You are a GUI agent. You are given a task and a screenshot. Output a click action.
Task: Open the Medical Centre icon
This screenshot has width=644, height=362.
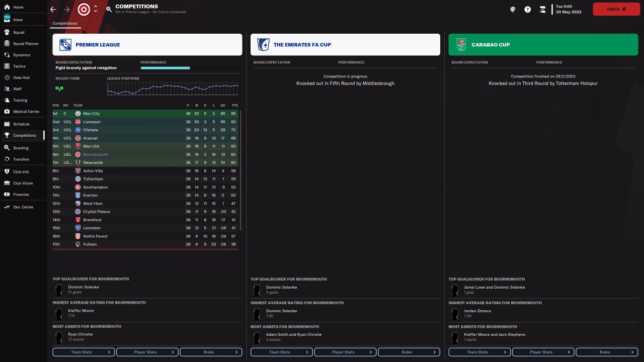pyautogui.click(x=7, y=112)
